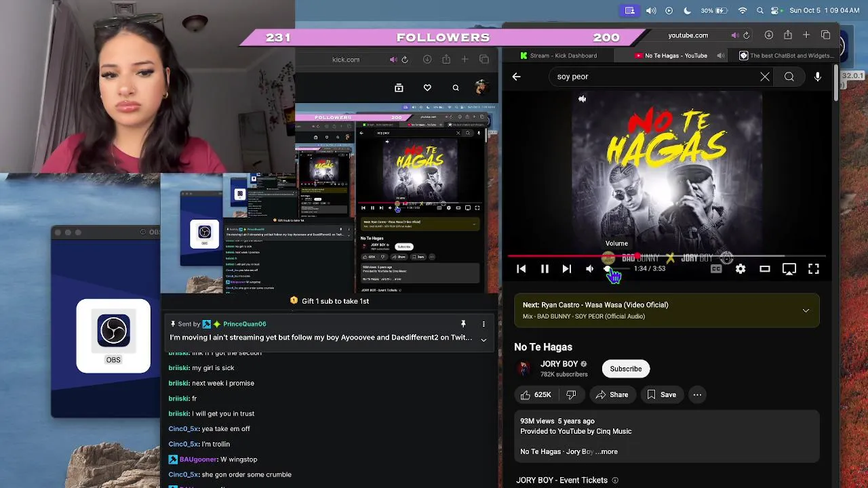Open Wi-Fi status in the menu bar
868x488 pixels.
pyautogui.click(x=743, y=11)
